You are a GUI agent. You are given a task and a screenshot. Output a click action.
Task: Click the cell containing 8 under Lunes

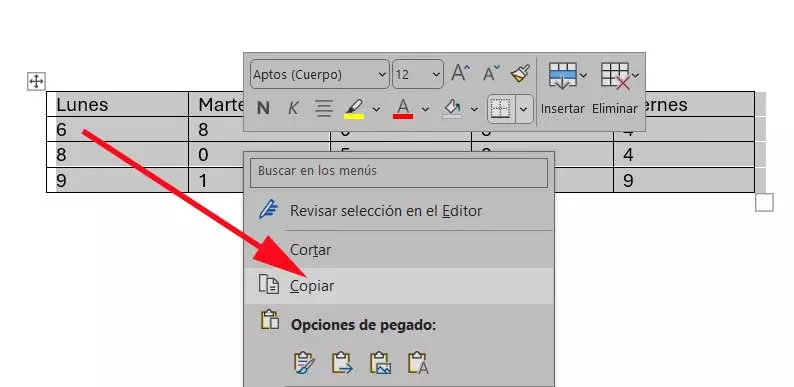[117, 154]
